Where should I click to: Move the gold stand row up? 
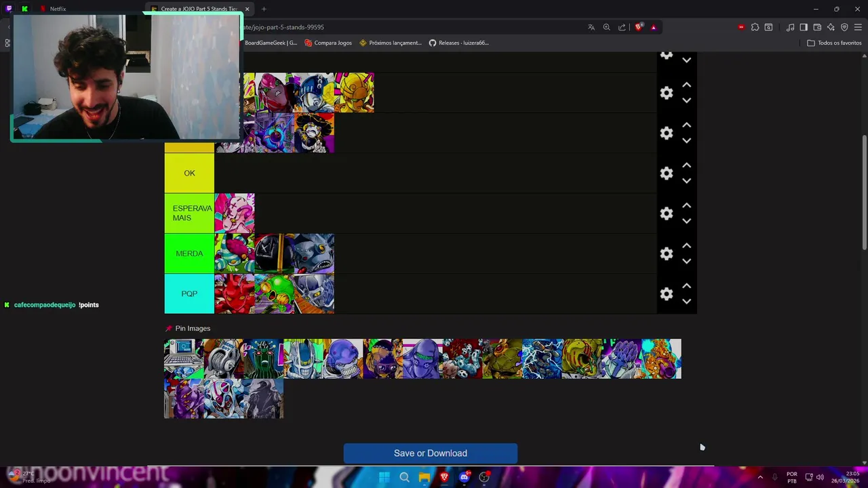point(686,85)
